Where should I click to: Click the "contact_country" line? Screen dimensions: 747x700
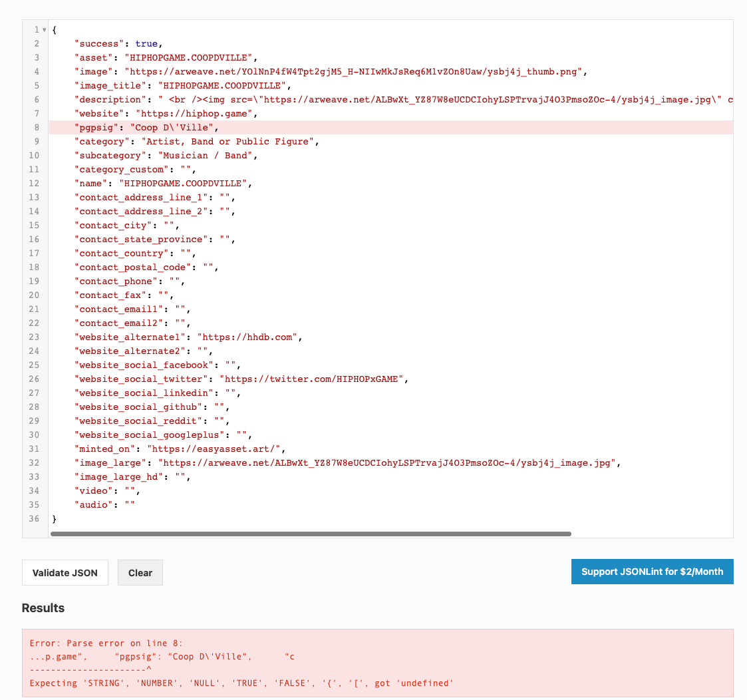(135, 253)
